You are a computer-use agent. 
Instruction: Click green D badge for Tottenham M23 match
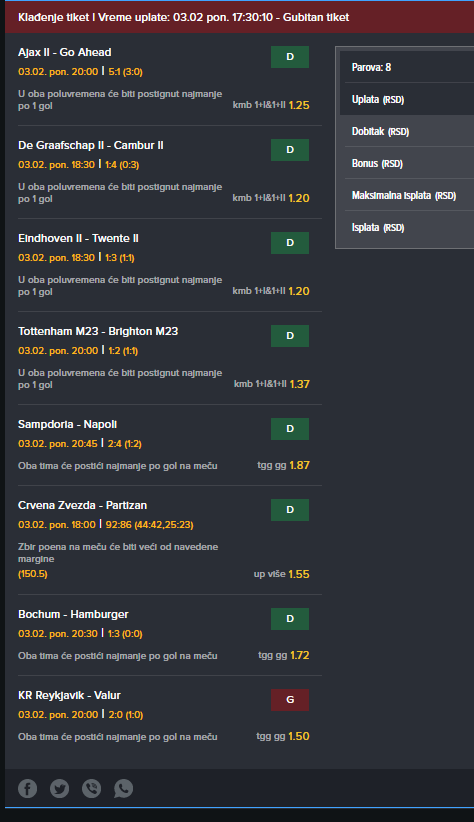(290, 336)
